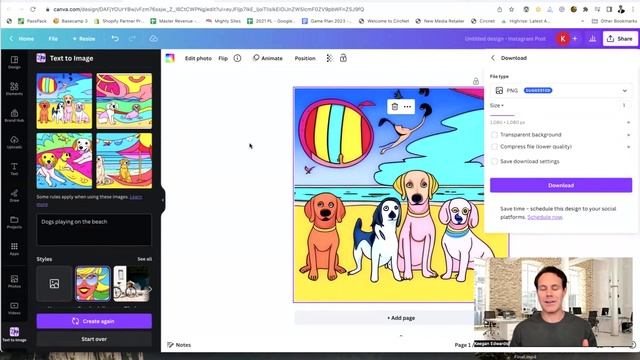Select the Text to Image sidebar tab
The height and width of the screenshot is (360, 640).
(14, 334)
